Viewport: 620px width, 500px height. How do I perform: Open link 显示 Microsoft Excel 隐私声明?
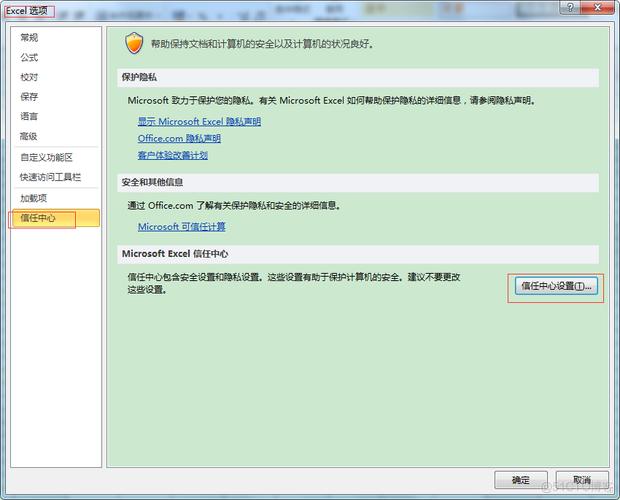[199, 122]
